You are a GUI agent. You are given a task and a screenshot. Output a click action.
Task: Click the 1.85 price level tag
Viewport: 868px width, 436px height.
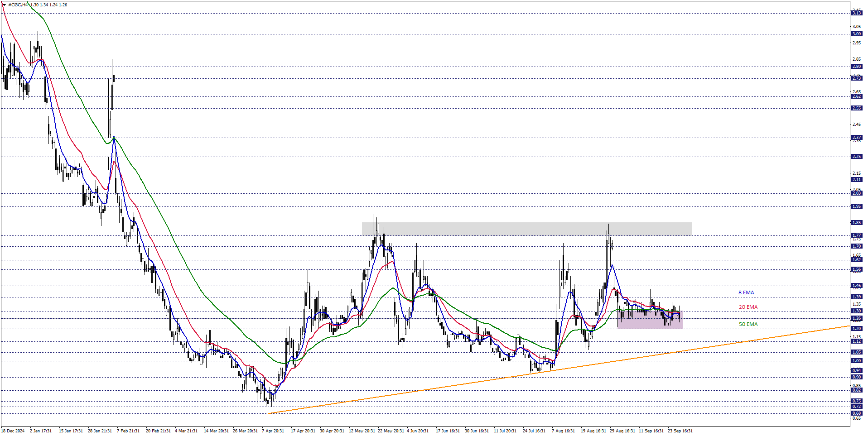856,223
